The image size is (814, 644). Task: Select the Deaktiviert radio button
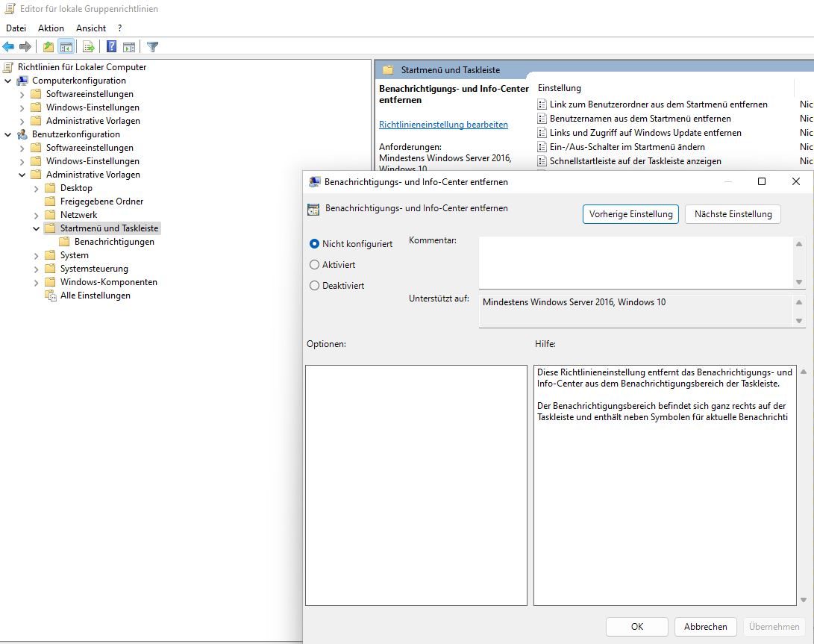pos(314,286)
